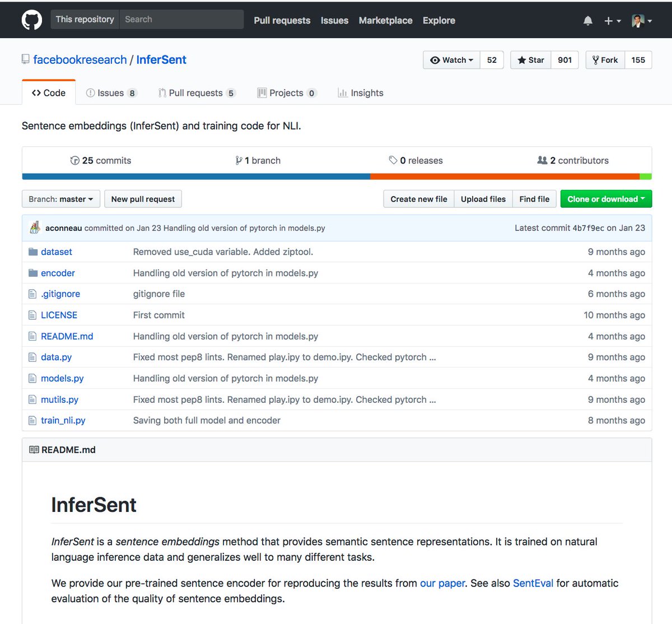Open the models.py file
This screenshot has height=624, width=672.
[62, 379]
